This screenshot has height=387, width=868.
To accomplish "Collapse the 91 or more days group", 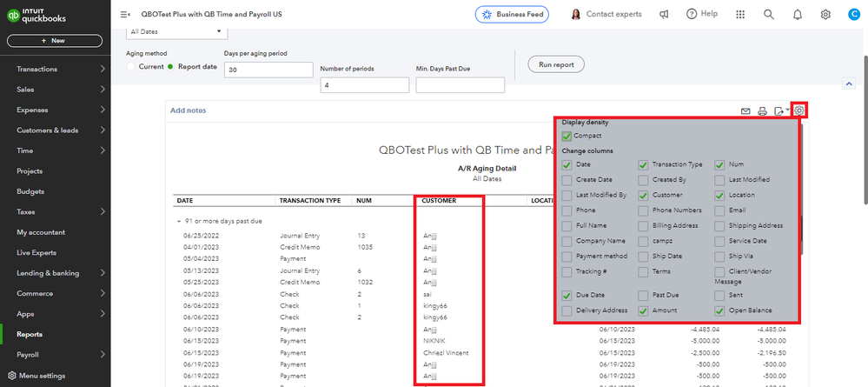I will pyautogui.click(x=179, y=221).
